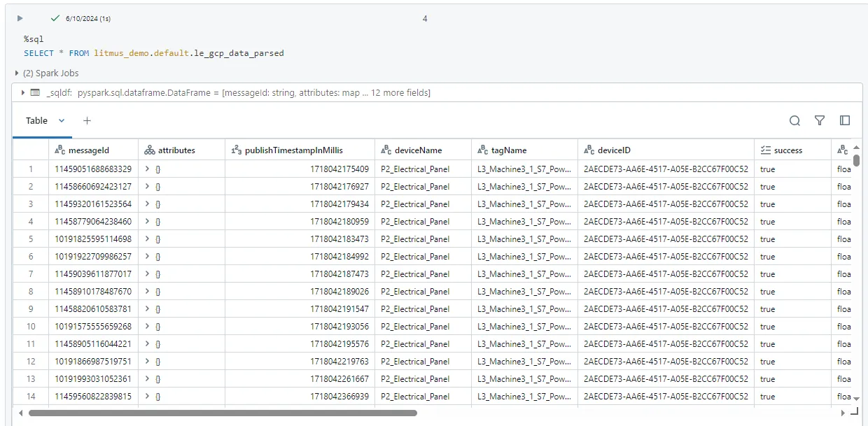Select row number 7 in the table

(31, 274)
